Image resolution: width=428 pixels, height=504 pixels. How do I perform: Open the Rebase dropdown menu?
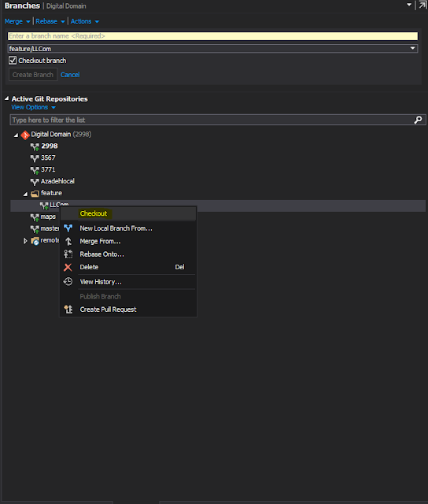point(50,21)
